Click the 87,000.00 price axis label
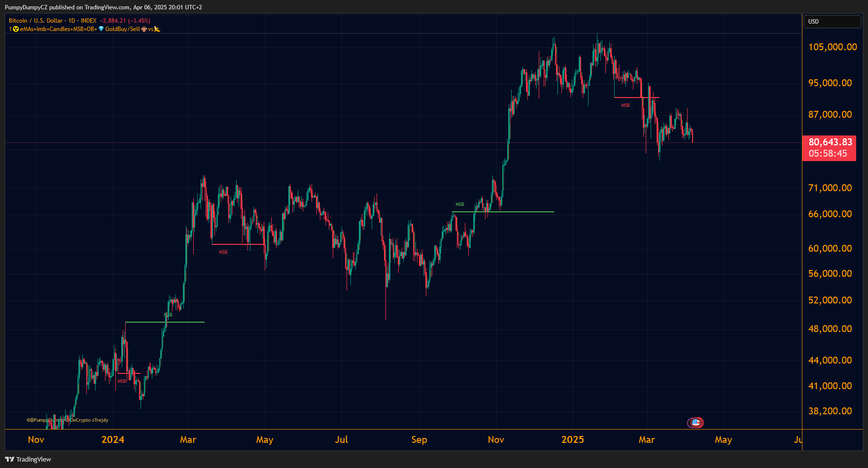Image resolution: width=868 pixels, height=468 pixels. pyautogui.click(x=830, y=114)
